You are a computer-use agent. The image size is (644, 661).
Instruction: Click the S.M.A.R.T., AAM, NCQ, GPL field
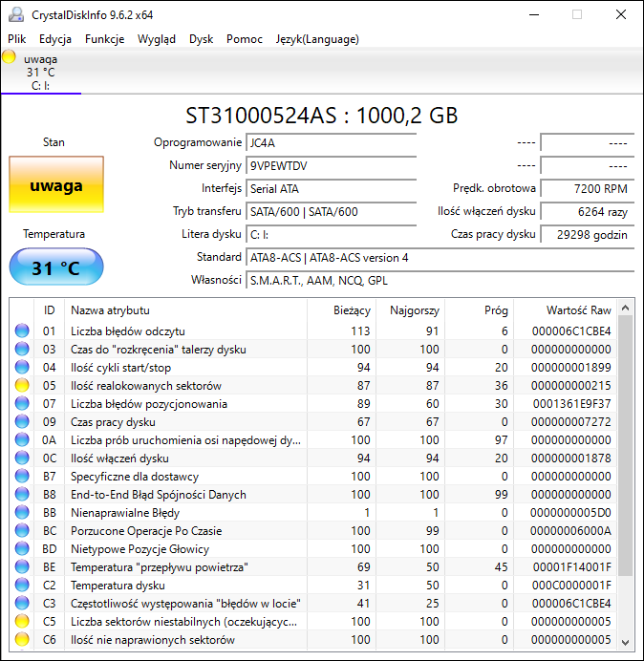tap(440, 280)
